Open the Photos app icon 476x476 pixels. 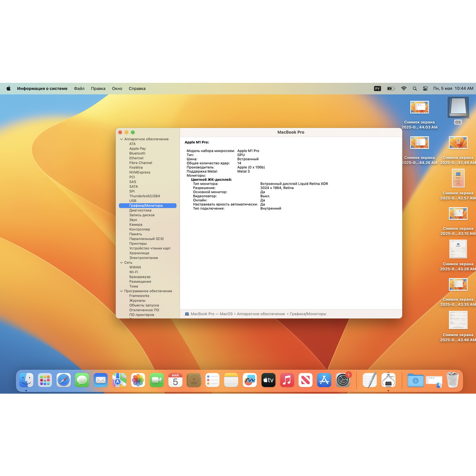(x=138, y=380)
